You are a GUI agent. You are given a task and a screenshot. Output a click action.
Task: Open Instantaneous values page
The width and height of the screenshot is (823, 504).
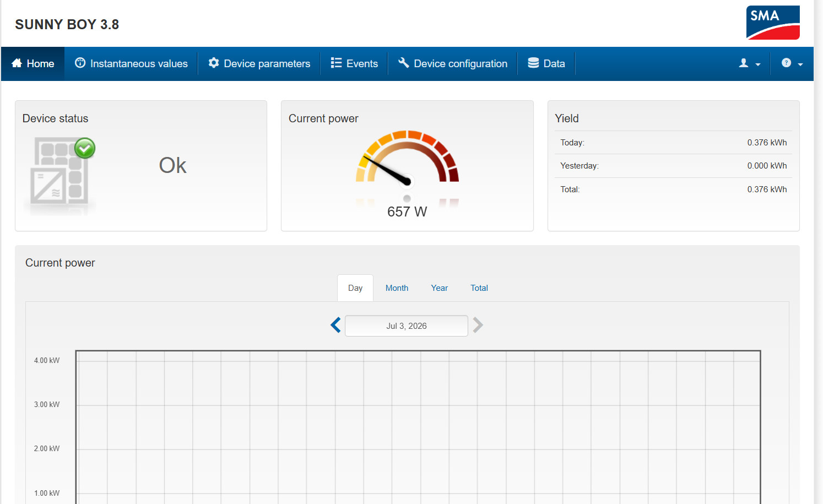click(x=131, y=63)
